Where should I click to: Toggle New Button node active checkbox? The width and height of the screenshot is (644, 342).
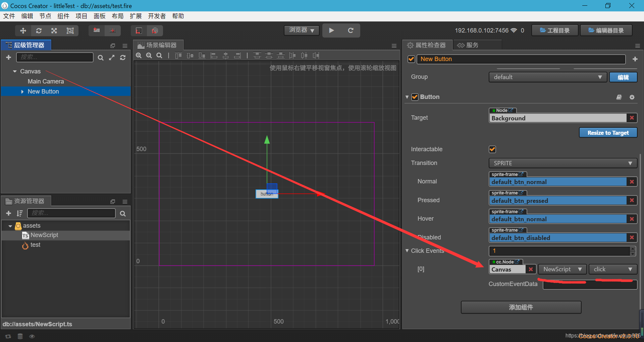point(411,59)
